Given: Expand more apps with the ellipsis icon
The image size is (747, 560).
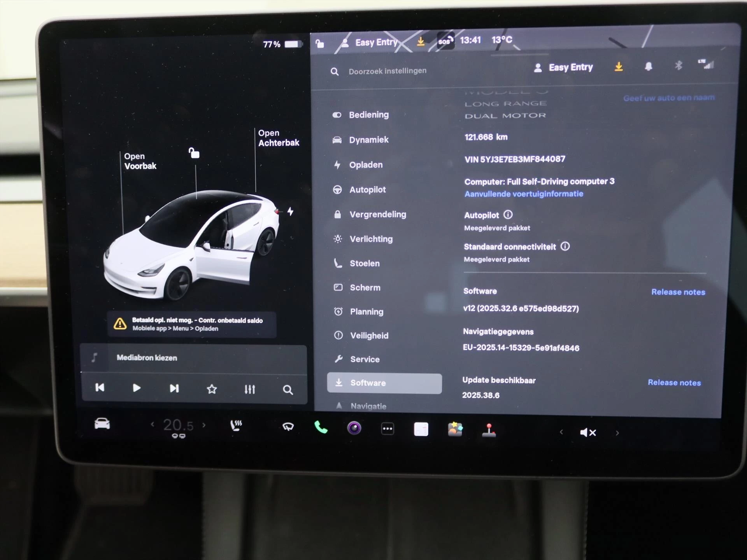Looking at the screenshot, I should [387, 428].
